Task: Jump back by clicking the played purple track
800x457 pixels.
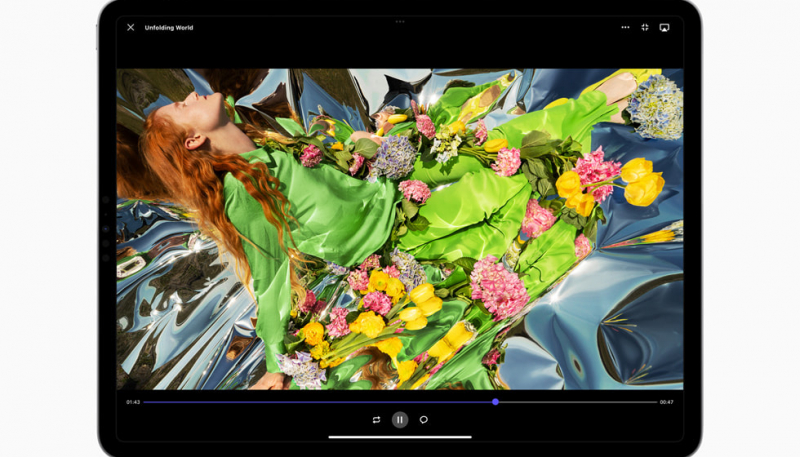Action: pyautogui.click(x=300, y=402)
